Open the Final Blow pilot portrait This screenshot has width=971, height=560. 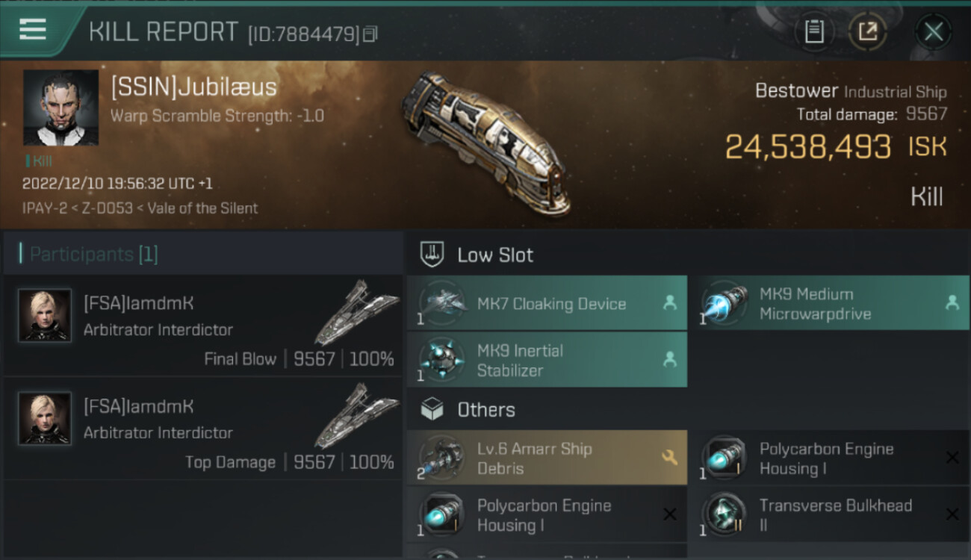point(45,316)
